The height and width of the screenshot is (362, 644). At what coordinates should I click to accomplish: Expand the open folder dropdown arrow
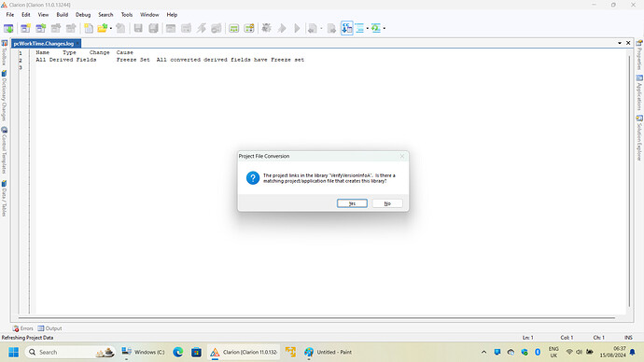pyautogui.click(x=111, y=28)
